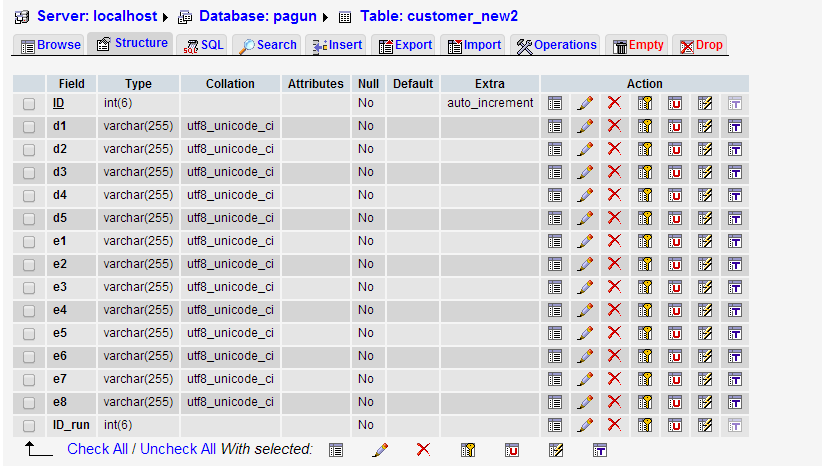Check the box for field e6

tap(29, 356)
